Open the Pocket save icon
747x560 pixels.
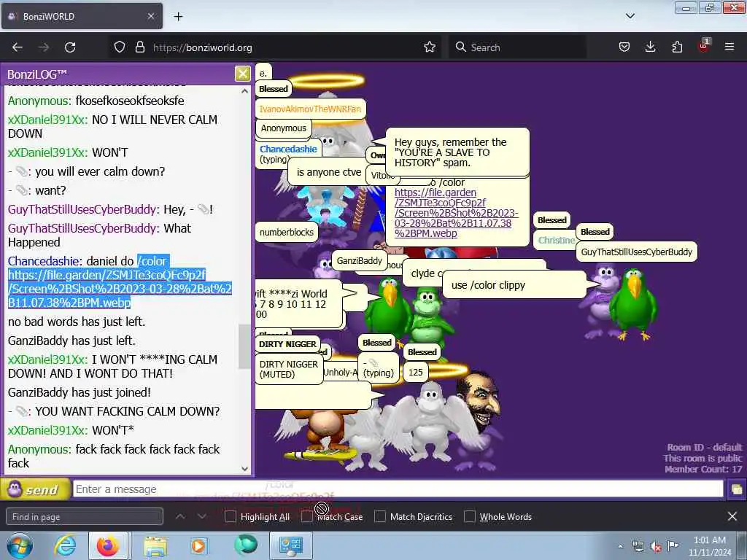(x=624, y=47)
